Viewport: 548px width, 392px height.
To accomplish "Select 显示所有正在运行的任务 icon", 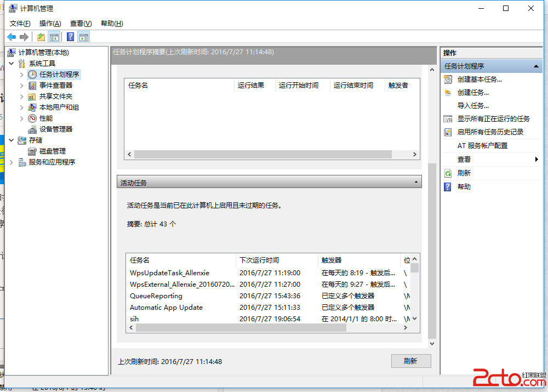I will [448, 118].
